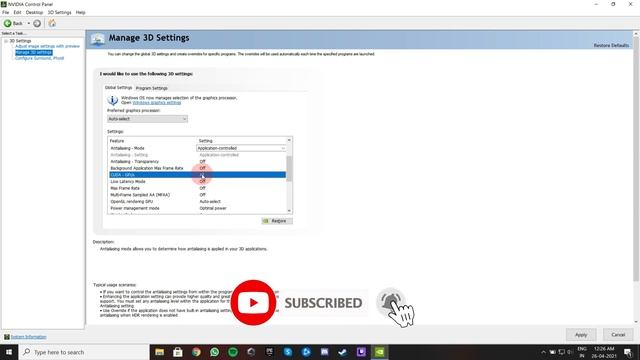This screenshot has height=360, width=640.
Task: Click the Cancel button
Action: [618, 335]
